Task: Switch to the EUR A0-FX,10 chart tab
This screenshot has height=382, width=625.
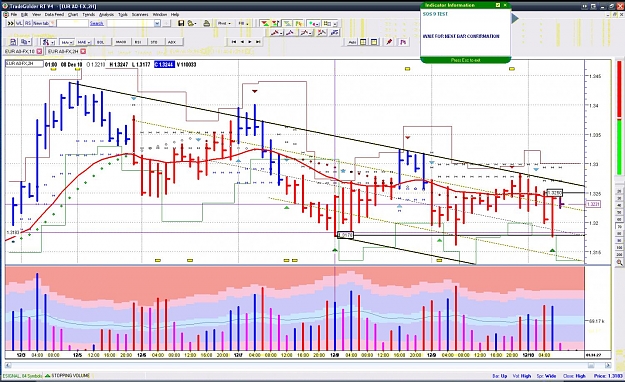Action: click(20, 51)
